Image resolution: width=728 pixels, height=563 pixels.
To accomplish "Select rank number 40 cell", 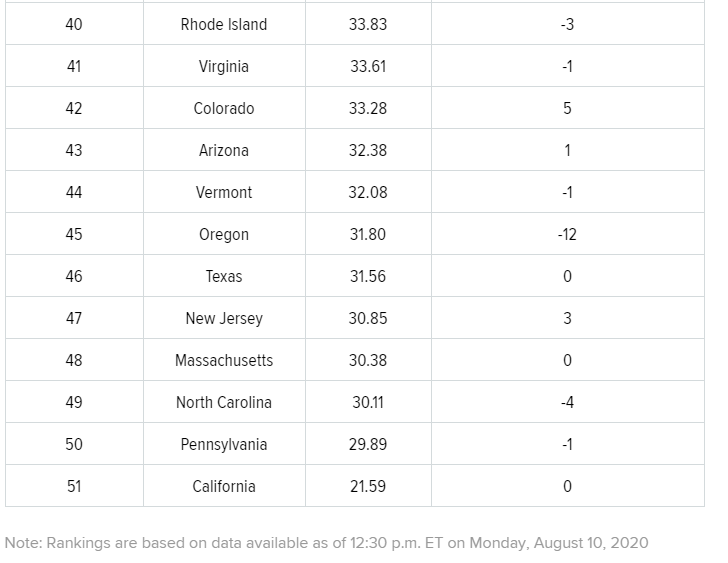I will point(74,24).
